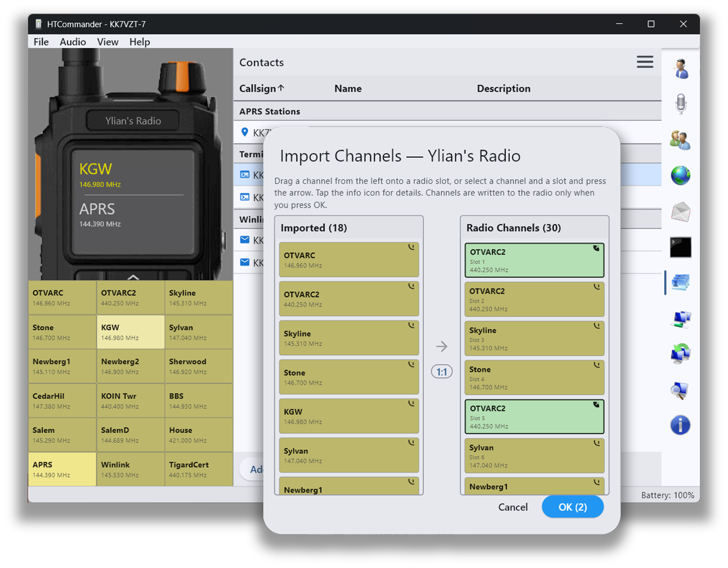Click the Name column header

tap(348, 88)
